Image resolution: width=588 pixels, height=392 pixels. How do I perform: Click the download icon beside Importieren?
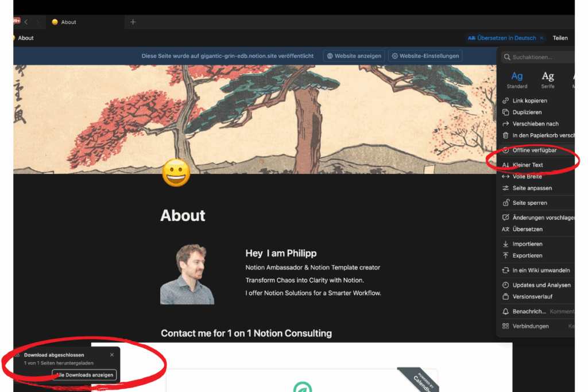tap(505, 243)
